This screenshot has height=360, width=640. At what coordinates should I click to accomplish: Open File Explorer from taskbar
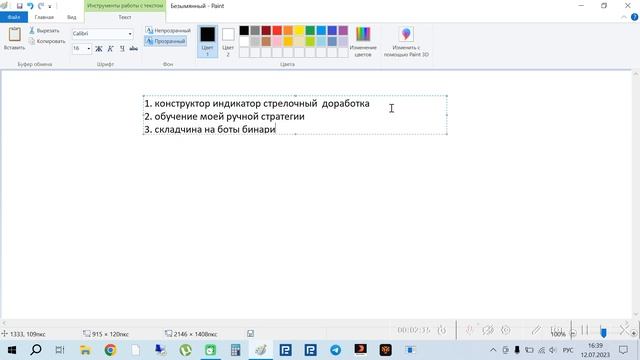(85, 350)
